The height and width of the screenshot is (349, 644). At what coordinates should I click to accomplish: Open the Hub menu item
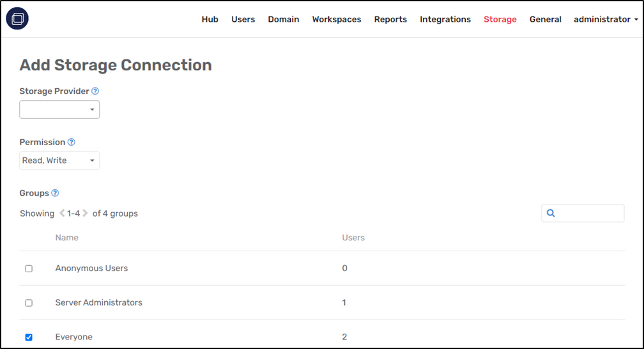tap(210, 19)
